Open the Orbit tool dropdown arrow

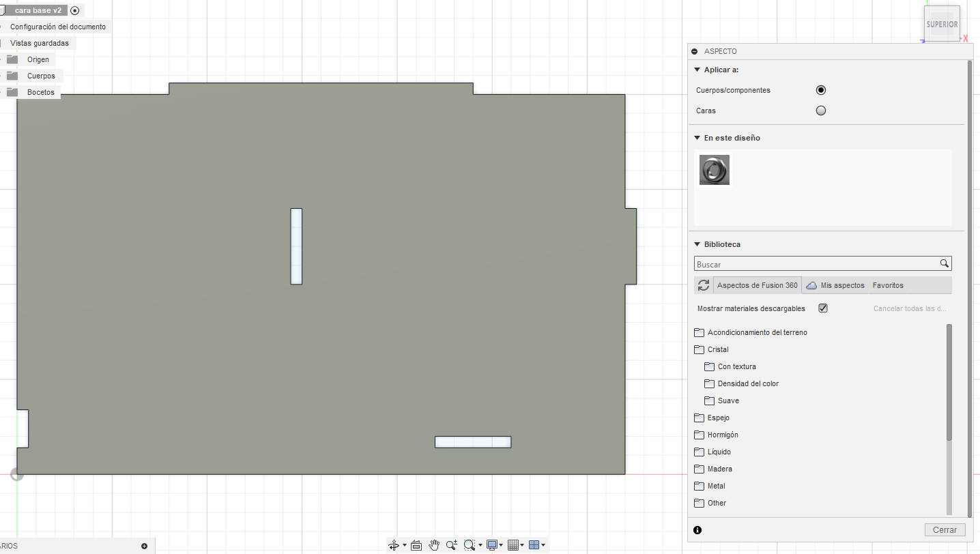click(x=405, y=545)
